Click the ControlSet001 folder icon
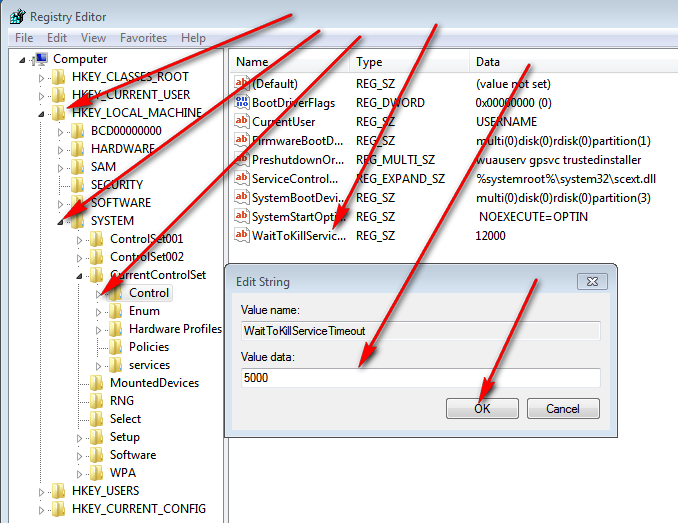 click(96, 239)
